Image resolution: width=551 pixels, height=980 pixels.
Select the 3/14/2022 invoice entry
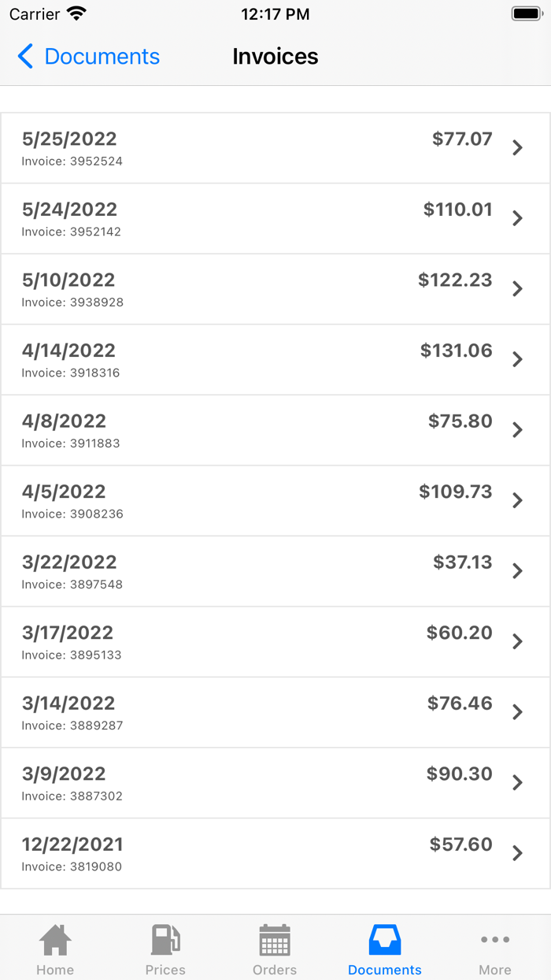click(x=275, y=712)
